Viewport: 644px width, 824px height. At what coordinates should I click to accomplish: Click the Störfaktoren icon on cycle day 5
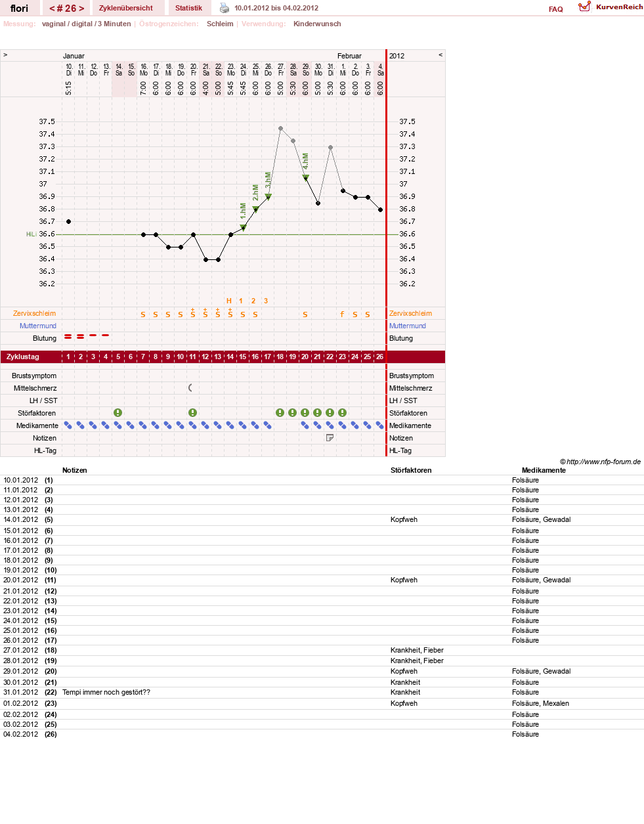[x=118, y=413]
